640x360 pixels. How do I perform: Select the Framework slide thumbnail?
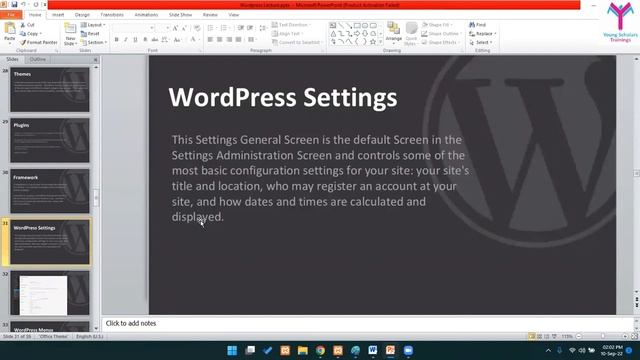pos(50,191)
